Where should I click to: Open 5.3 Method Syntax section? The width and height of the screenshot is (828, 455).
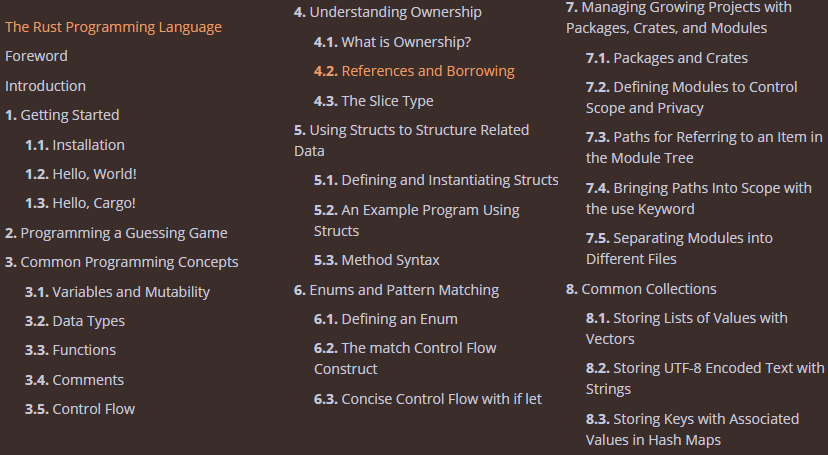[x=377, y=260]
